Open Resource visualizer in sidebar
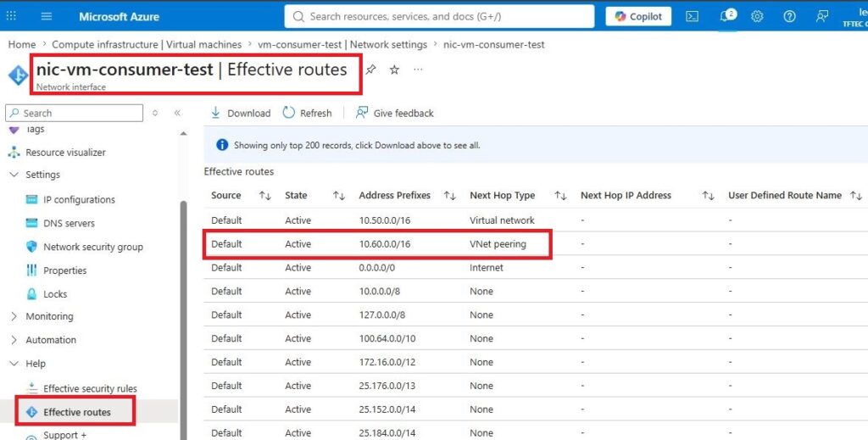Image resolution: width=868 pixels, height=440 pixels. 65,153
